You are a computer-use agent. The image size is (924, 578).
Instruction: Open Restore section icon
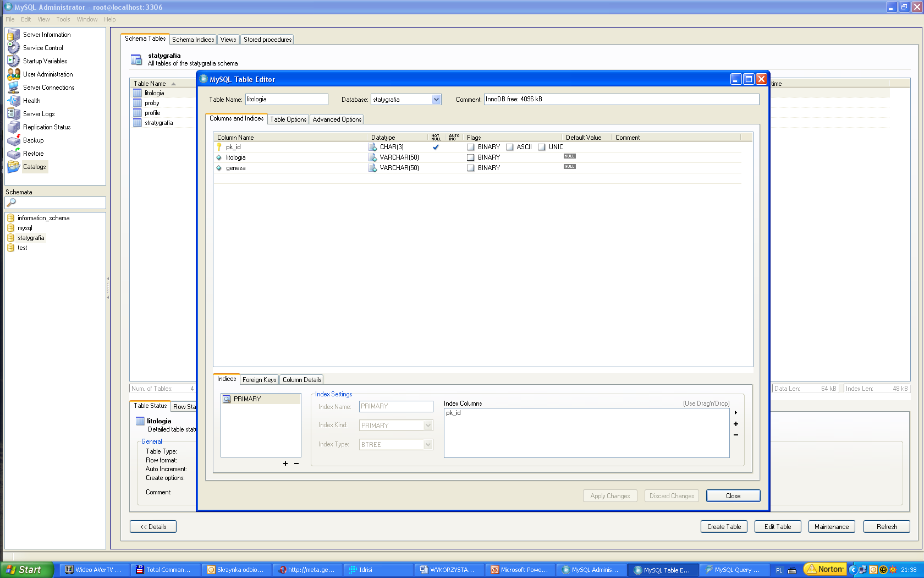pos(13,154)
